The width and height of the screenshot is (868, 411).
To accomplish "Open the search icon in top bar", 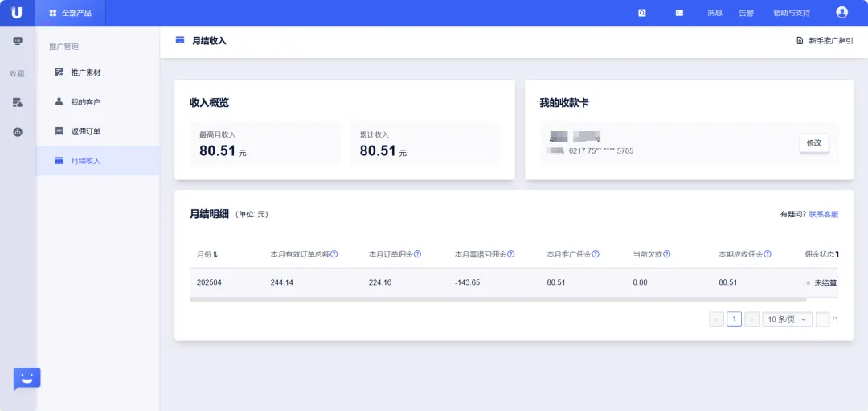I will tap(641, 13).
